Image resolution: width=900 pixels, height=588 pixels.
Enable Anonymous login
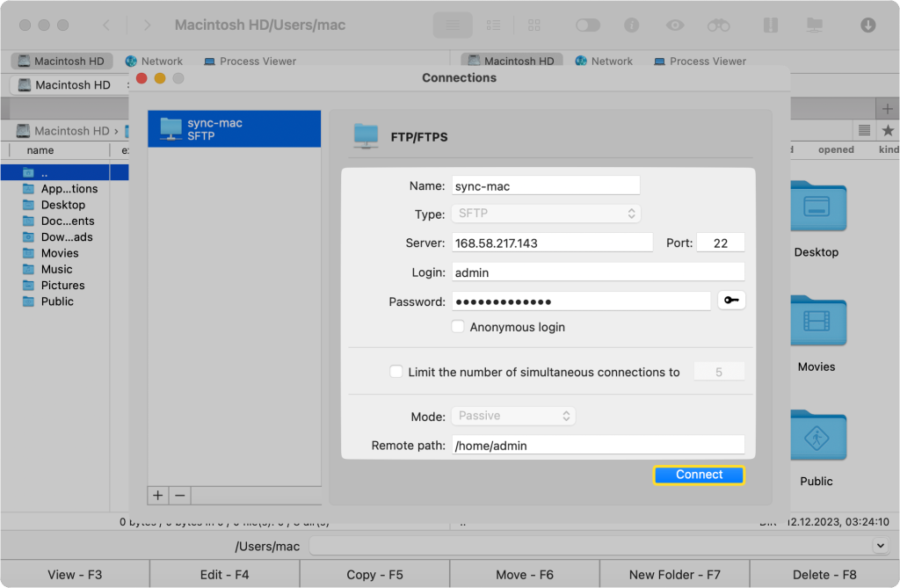point(458,326)
